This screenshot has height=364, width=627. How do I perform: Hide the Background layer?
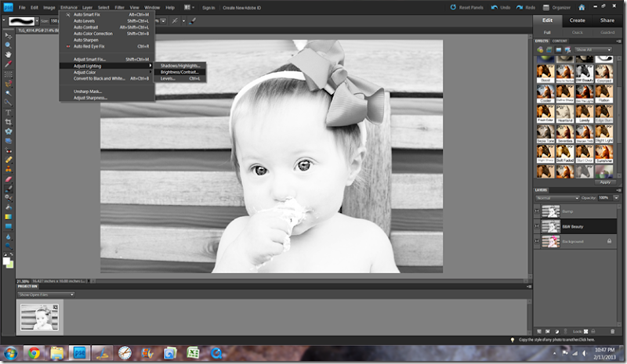pyautogui.click(x=537, y=243)
